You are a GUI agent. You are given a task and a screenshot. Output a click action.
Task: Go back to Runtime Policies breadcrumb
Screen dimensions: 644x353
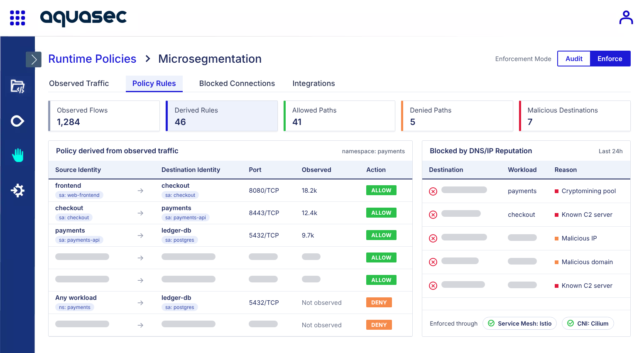click(92, 59)
